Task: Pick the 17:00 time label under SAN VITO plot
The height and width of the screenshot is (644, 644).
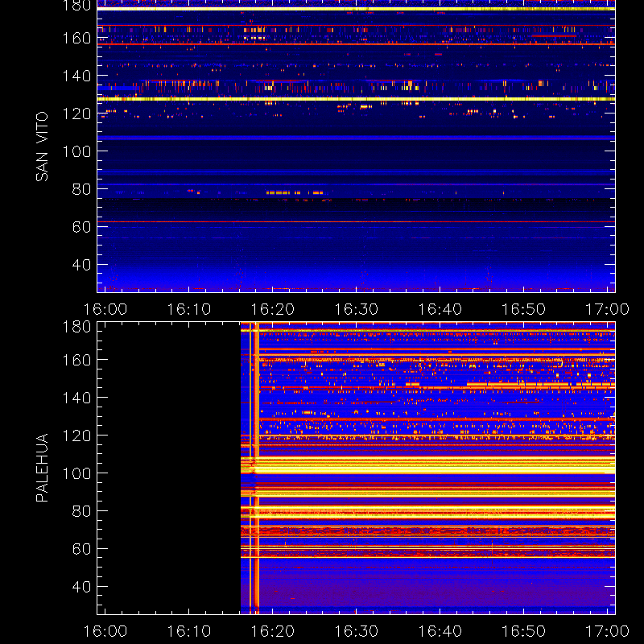Action: pyautogui.click(x=608, y=309)
